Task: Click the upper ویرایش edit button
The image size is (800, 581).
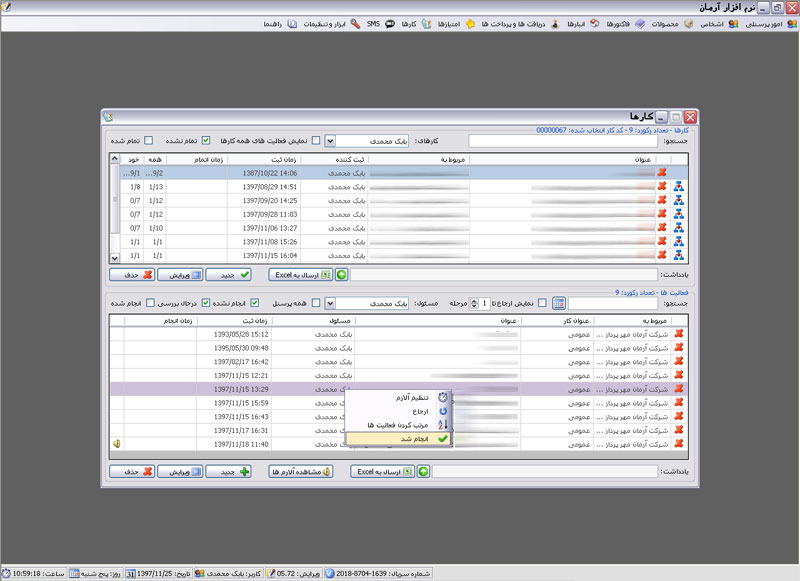Action: (x=180, y=275)
